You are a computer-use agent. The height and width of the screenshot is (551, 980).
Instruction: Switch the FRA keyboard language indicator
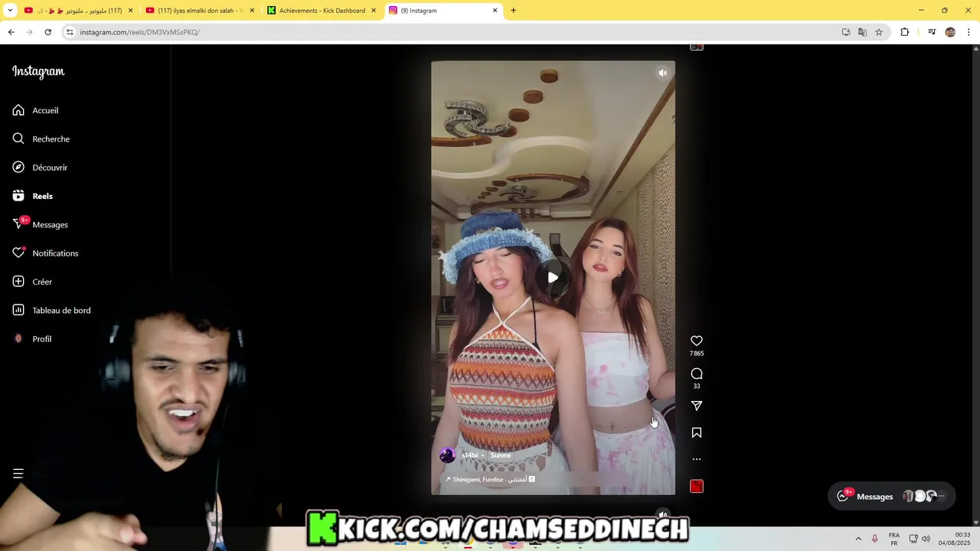point(893,539)
